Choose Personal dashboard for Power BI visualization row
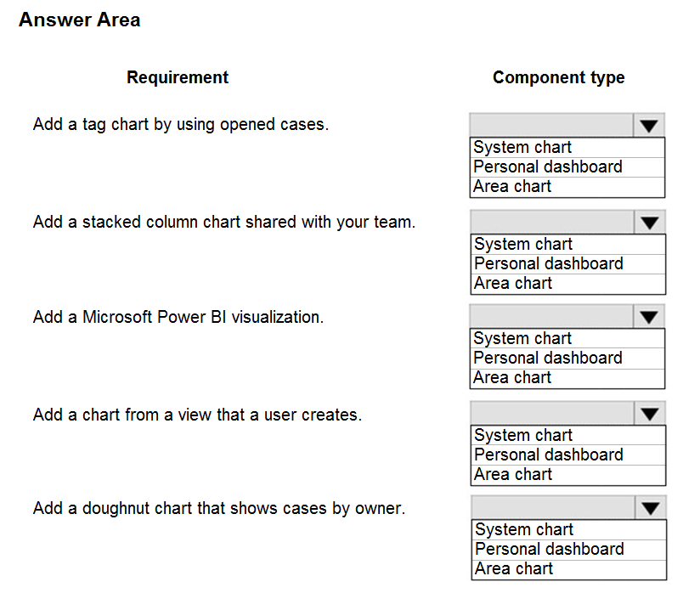The width and height of the screenshot is (700, 593). 549,358
